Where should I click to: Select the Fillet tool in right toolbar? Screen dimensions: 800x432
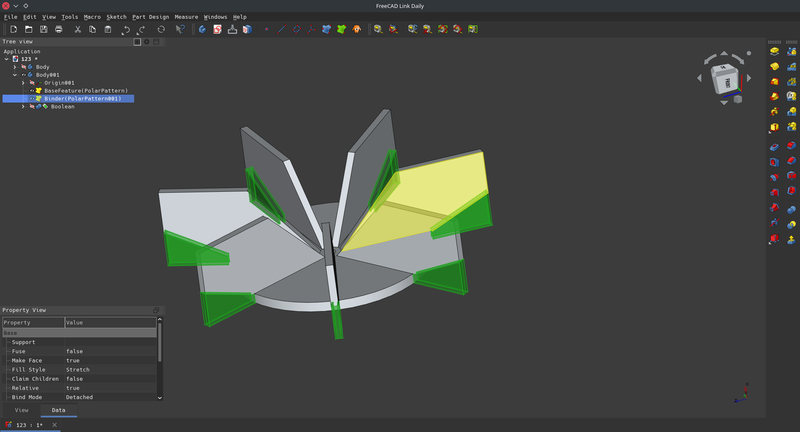point(791,147)
